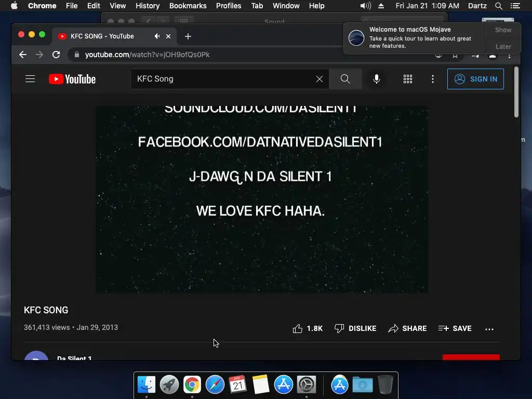Open the File menu
Screen dimensions: 532x399
(x=72, y=6)
